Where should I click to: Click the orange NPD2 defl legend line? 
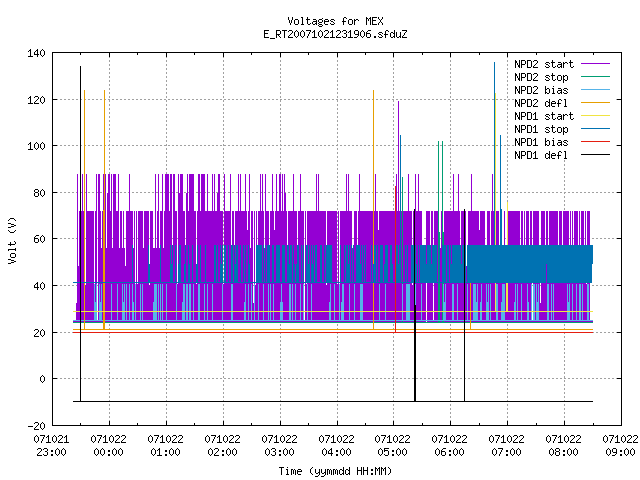[596, 103]
